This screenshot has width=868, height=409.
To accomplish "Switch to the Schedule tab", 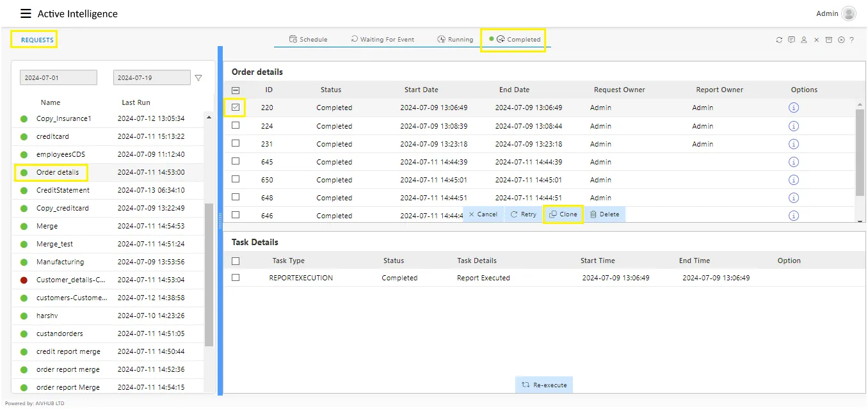I will click(x=308, y=39).
